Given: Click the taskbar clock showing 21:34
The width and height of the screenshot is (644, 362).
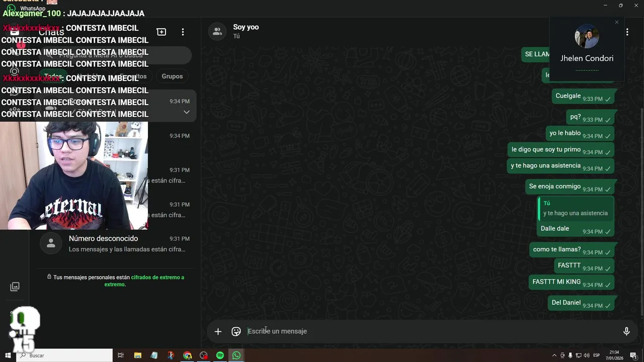Looking at the screenshot, I should (615, 355).
